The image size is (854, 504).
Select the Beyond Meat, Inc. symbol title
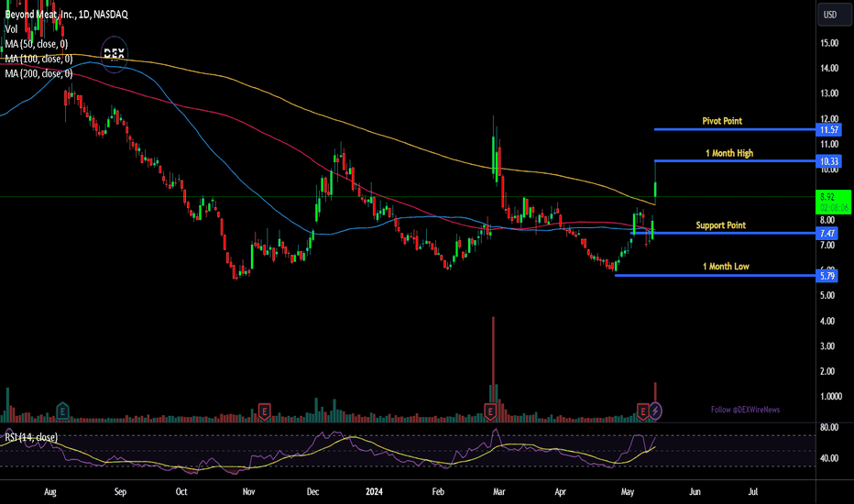(x=67, y=15)
